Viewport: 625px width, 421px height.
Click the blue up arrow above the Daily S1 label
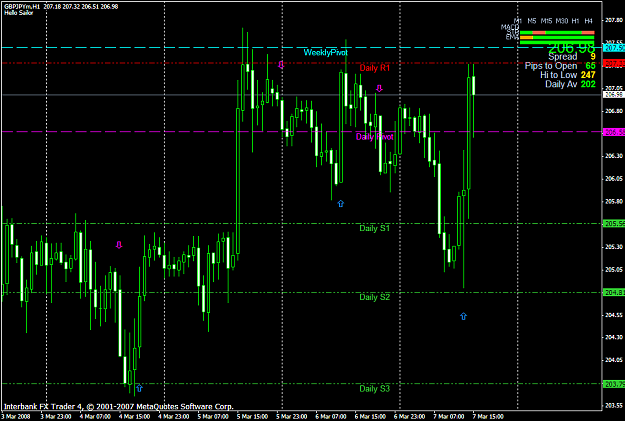[x=340, y=204]
